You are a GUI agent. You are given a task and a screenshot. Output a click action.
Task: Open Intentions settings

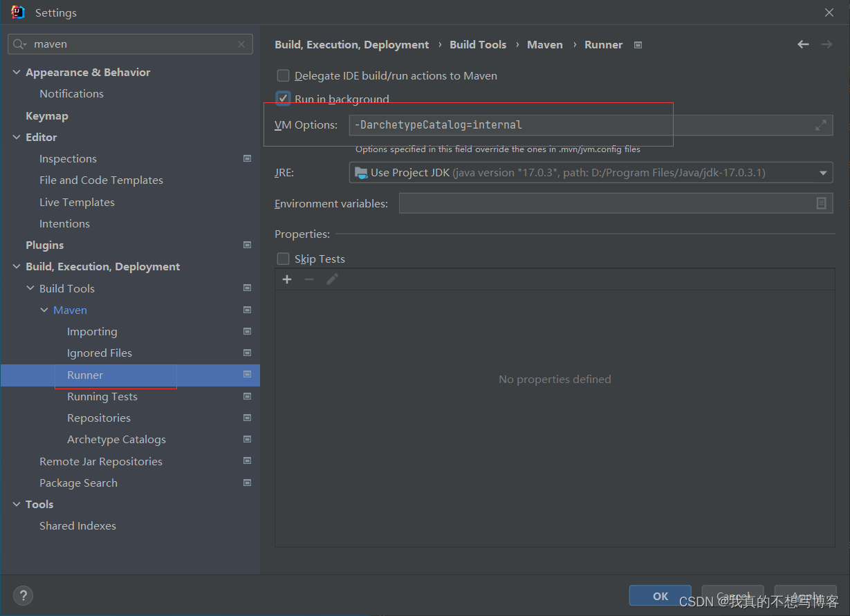[x=64, y=223]
